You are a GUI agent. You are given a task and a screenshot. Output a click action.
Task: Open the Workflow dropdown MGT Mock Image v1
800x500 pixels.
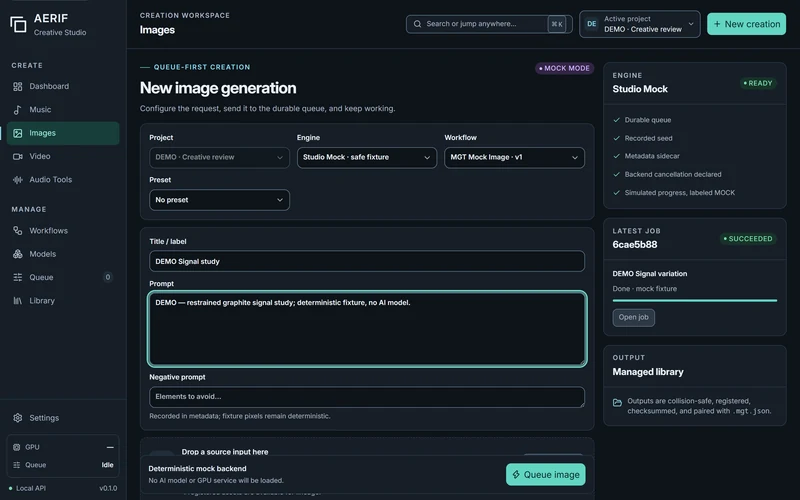point(514,158)
